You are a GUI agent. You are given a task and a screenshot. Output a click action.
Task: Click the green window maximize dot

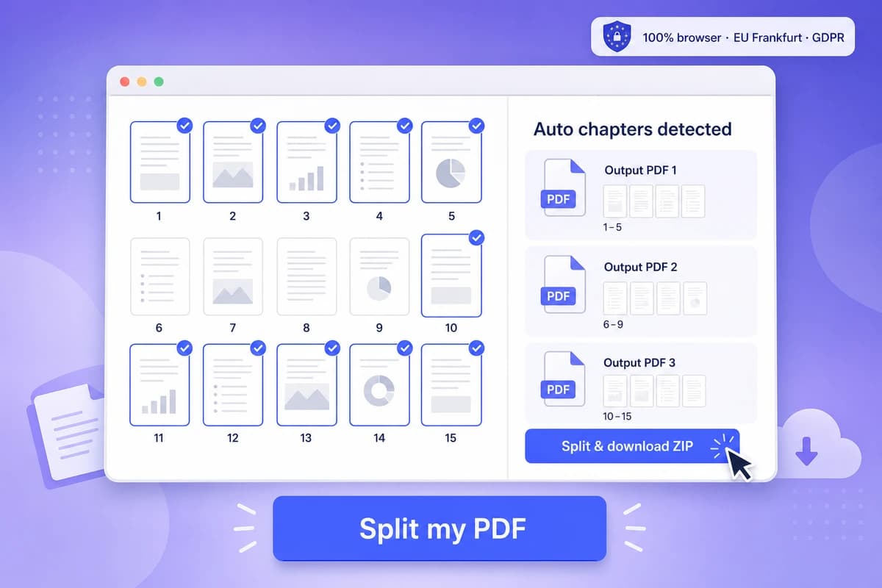click(x=159, y=82)
